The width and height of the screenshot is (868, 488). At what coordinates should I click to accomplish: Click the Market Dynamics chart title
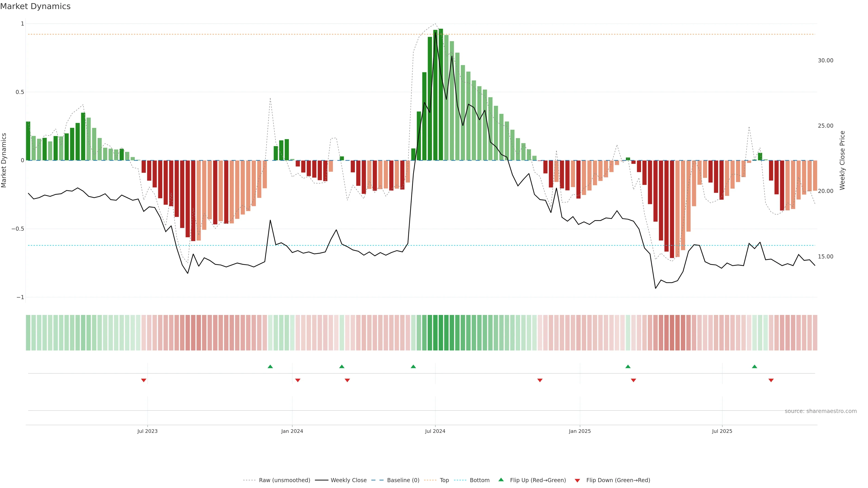click(35, 6)
